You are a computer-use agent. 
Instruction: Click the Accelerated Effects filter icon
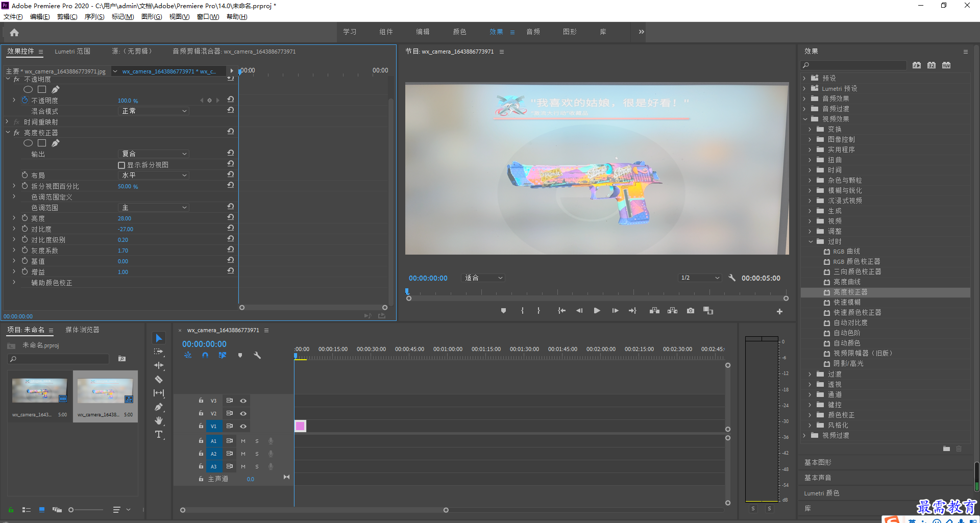[x=917, y=65]
